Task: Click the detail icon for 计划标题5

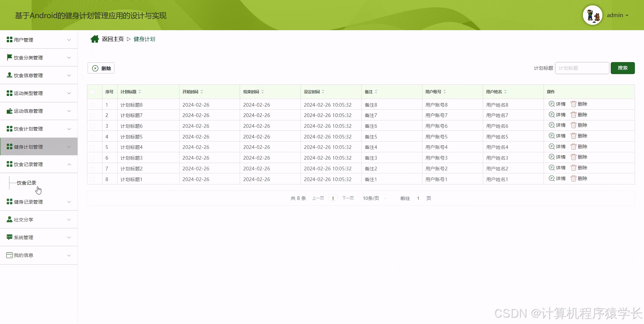Action: [551, 136]
